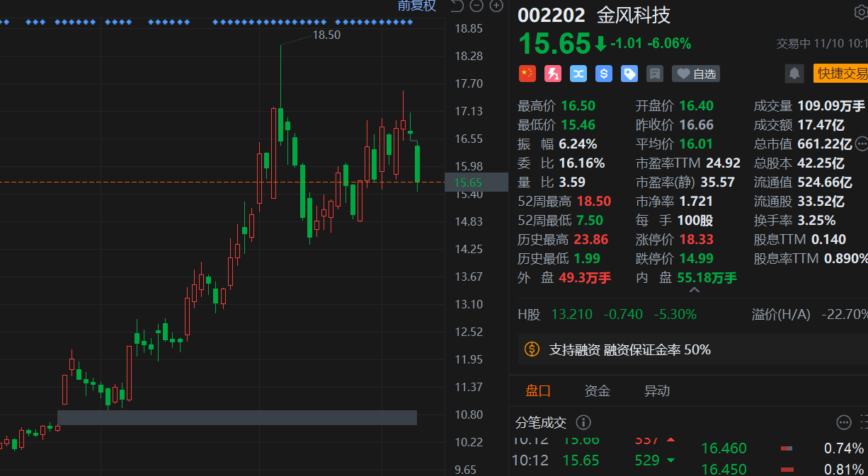Zoom in the candlestick chart
868x476 pixels.
(496, 6)
